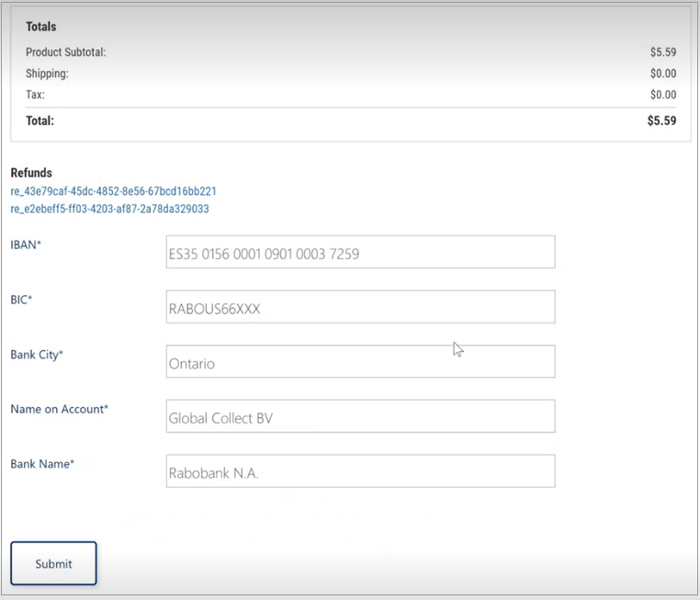Click the IBAN field label
The image size is (700, 600).
26,244
